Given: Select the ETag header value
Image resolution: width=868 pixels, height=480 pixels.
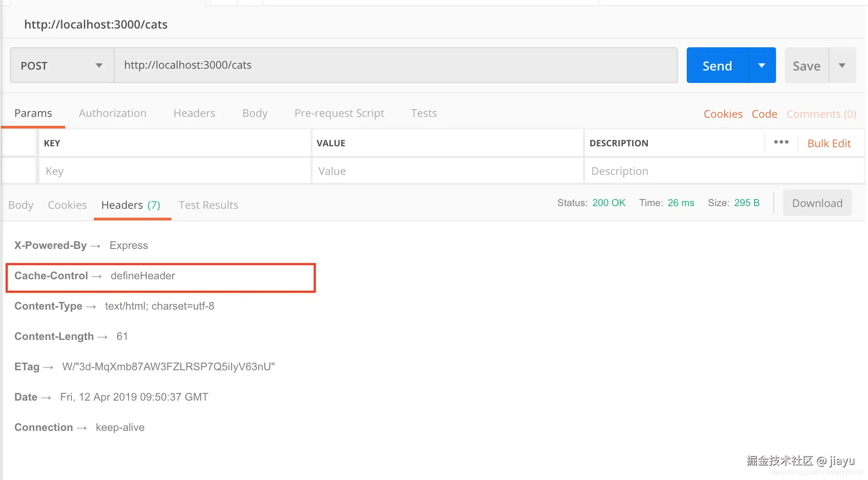Looking at the screenshot, I should tap(168, 367).
